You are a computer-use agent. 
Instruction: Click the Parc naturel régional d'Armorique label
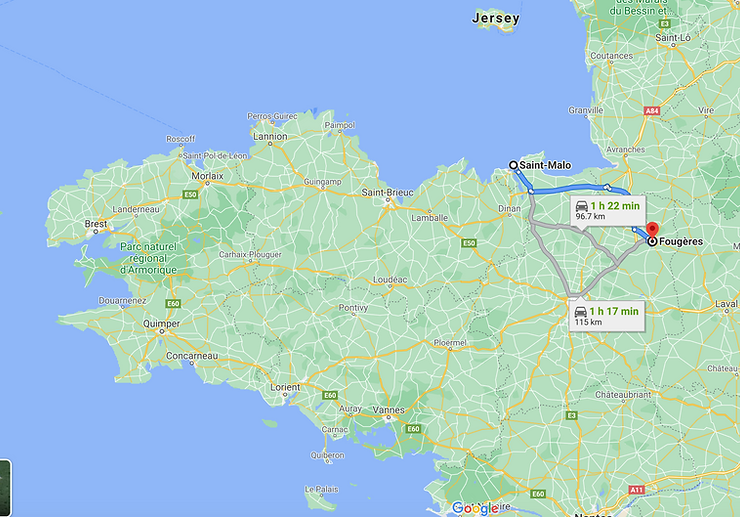pos(148,258)
